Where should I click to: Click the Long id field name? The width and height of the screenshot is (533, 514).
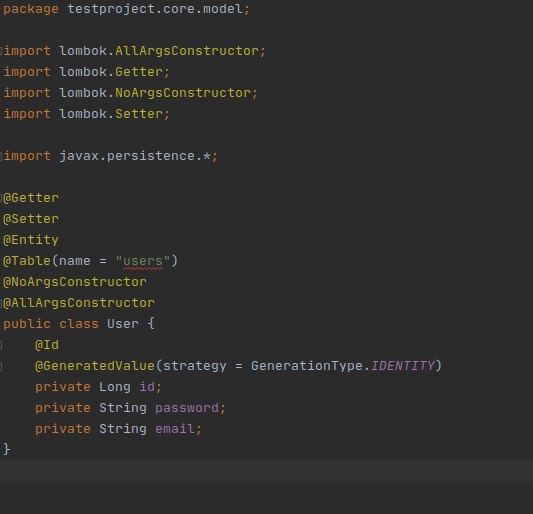pos(147,387)
